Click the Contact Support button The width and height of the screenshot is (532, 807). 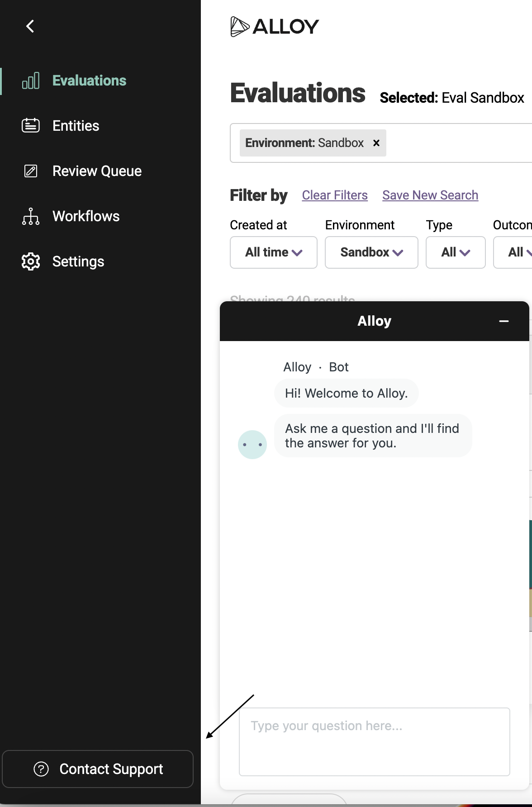(98, 769)
